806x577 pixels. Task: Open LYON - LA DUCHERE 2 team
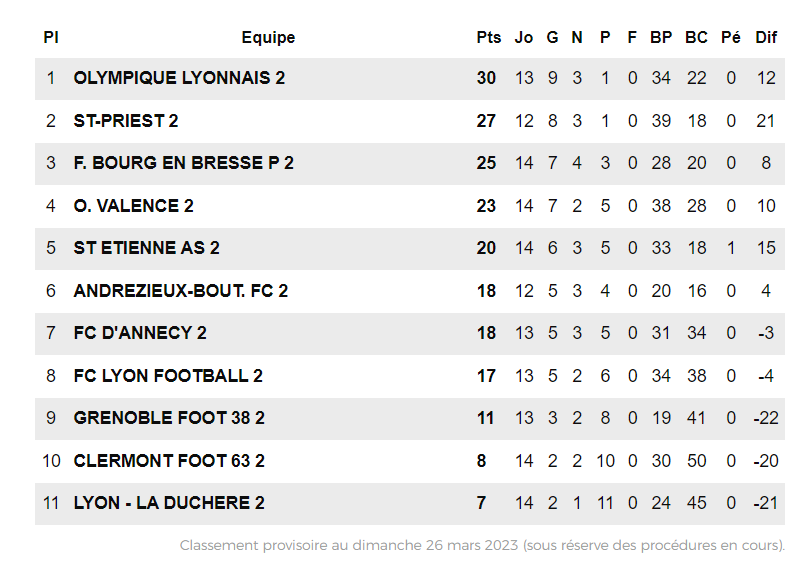click(169, 503)
